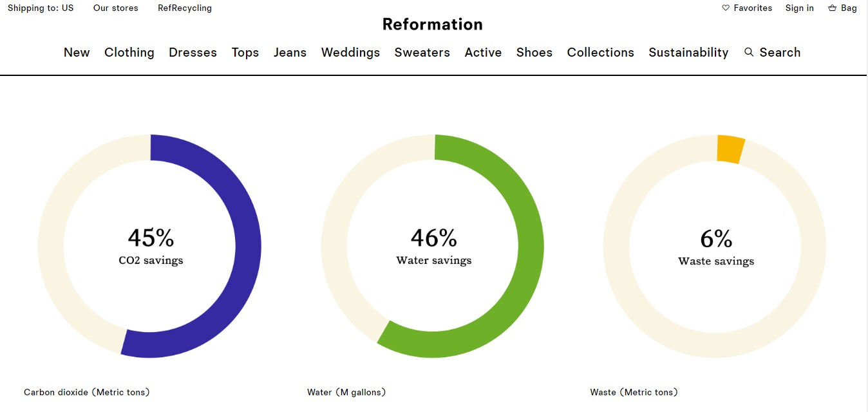Go to the Reformation home logo

[x=432, y=24]
